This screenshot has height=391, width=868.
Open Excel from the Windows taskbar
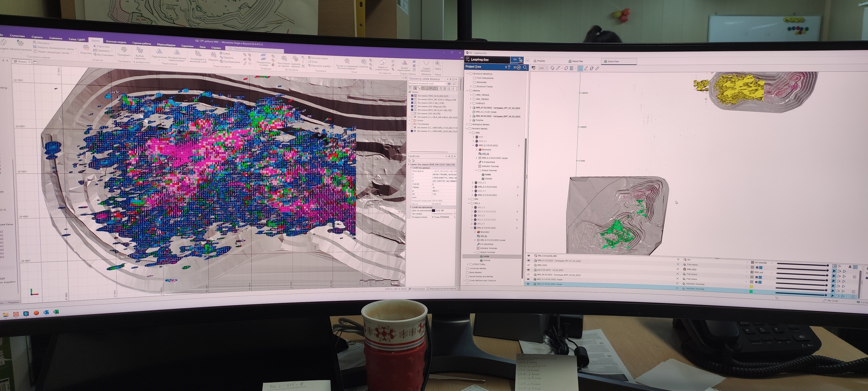tap(56, 312)
